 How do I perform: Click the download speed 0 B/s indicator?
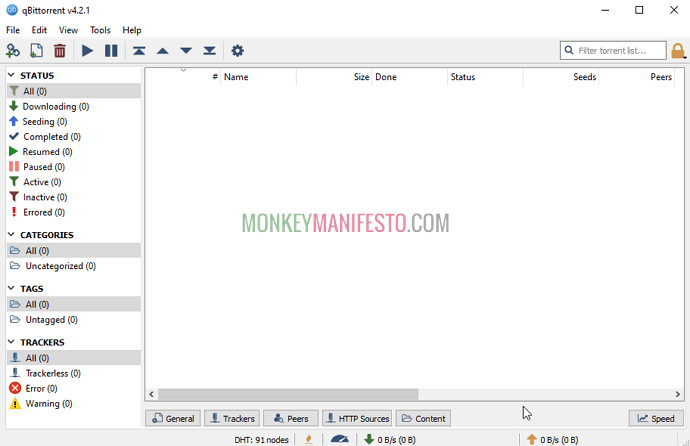click(390, 439)
